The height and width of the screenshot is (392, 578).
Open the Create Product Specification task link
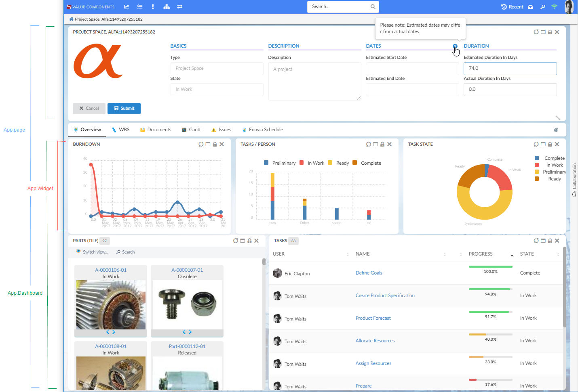point(385,296)
